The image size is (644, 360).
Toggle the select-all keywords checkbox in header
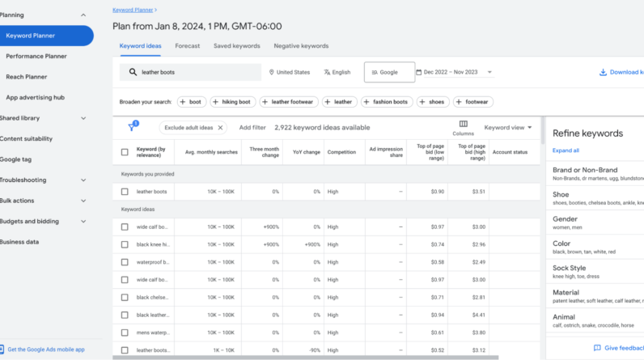coord(125,152)
